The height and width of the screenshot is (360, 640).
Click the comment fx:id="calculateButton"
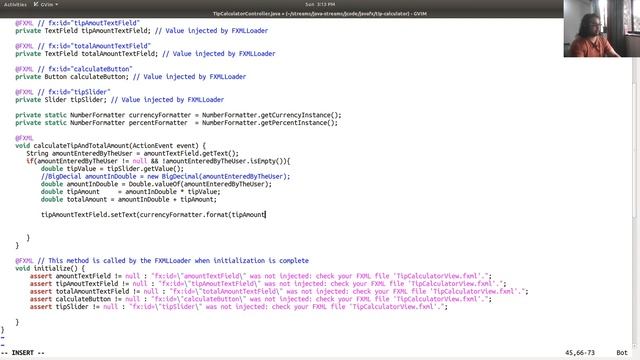click(85, 69)
